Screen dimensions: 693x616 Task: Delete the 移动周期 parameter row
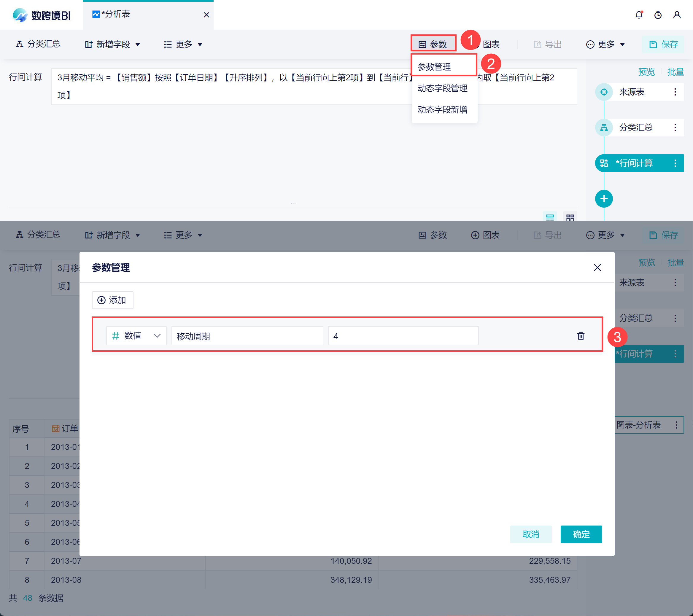click(581, 336)
